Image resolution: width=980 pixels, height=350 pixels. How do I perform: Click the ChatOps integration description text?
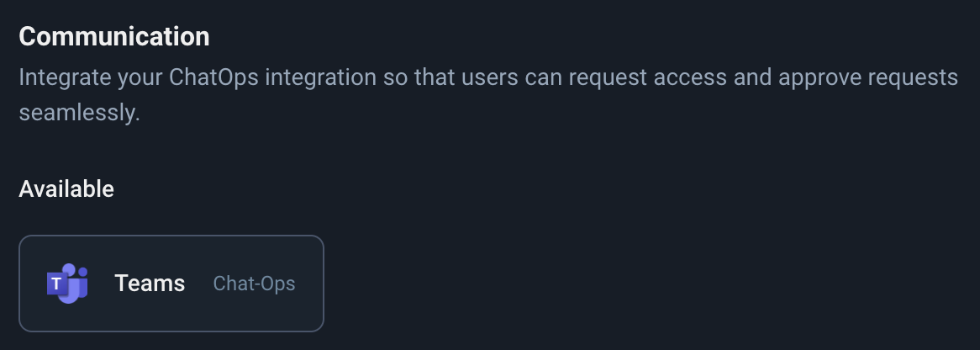(487, 78)
